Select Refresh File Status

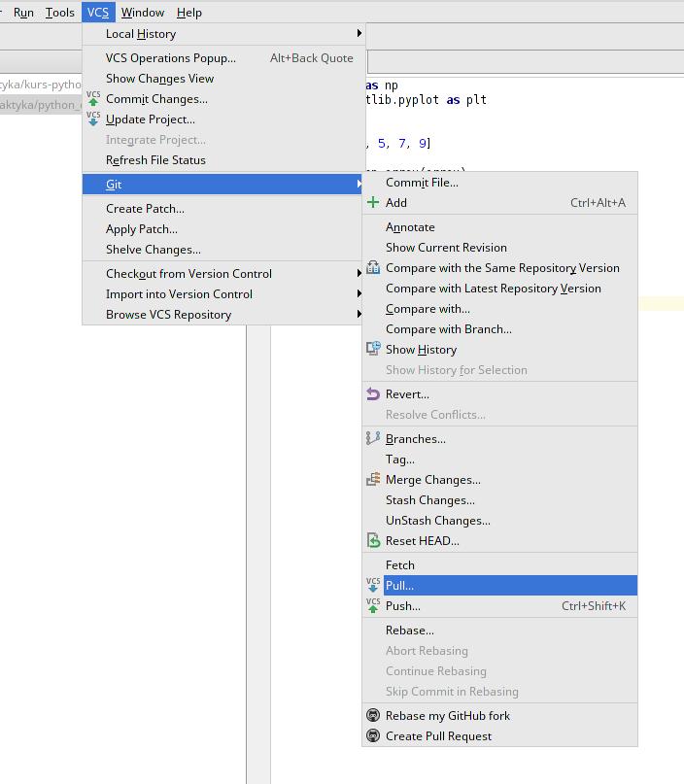point(223,160)
